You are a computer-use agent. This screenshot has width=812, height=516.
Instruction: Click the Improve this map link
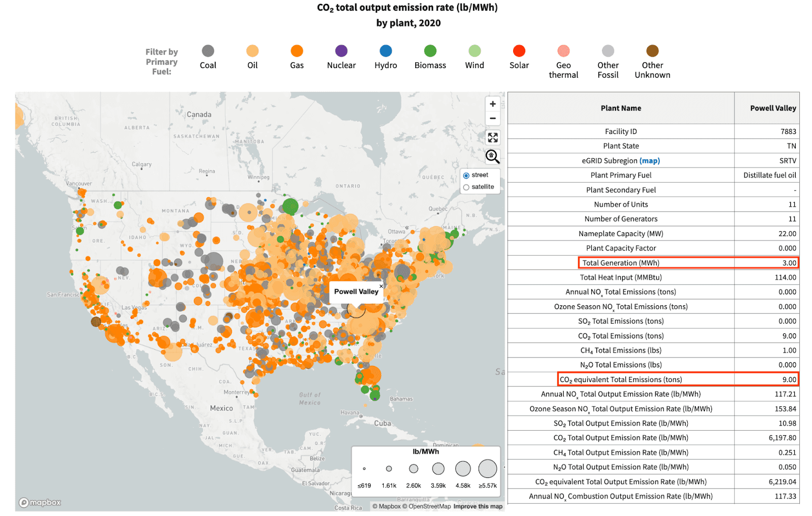click(x=478, y=506)
